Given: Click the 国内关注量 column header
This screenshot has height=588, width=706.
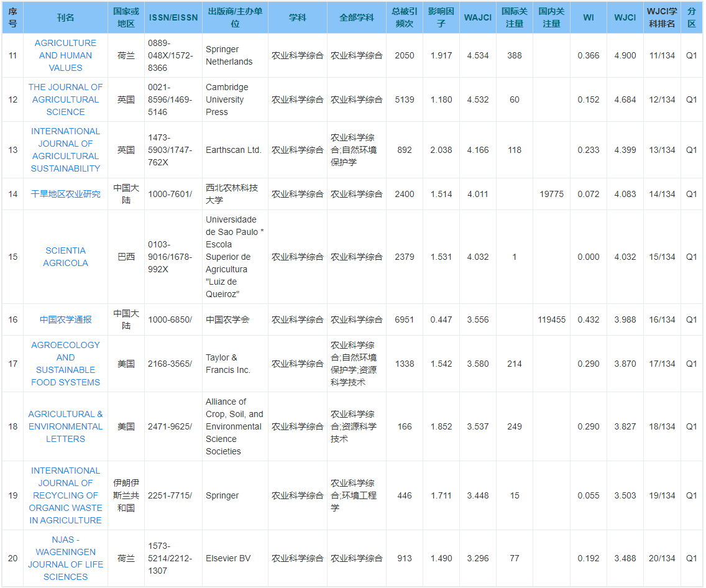Looking at the screenshot, I should coord(552,17).
